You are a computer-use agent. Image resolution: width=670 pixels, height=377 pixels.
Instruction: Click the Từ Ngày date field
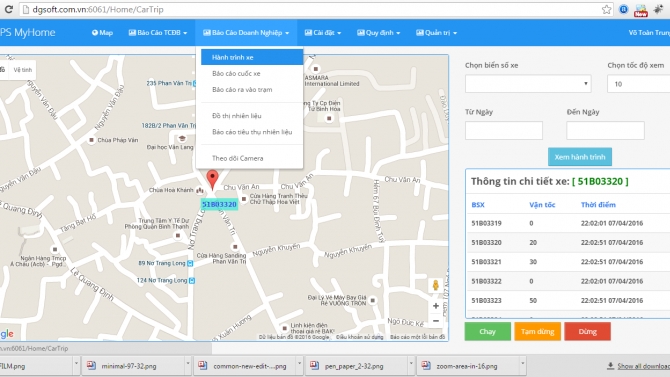[x=504, y=130]
